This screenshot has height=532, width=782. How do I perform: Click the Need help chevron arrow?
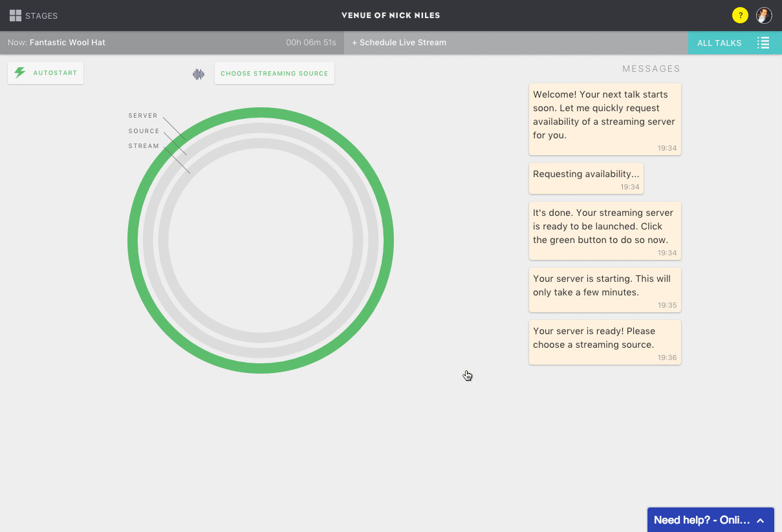[x=761, y=520]
